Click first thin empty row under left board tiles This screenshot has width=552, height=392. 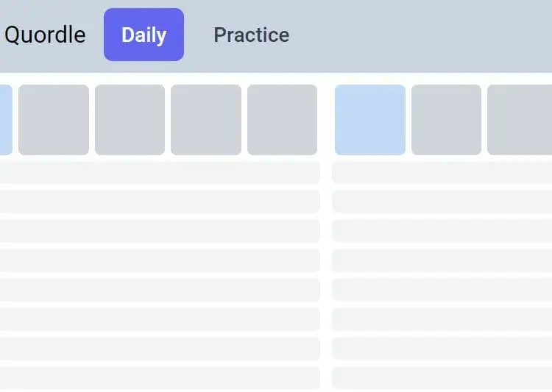click(x=159, y=173)
